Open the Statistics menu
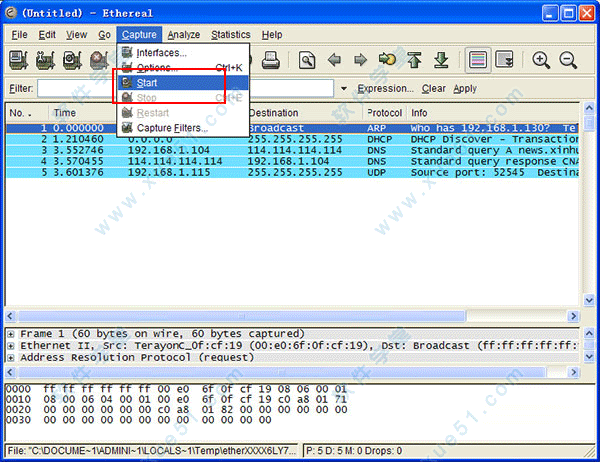This screenshot has width=600, height=462. point(231,35)
